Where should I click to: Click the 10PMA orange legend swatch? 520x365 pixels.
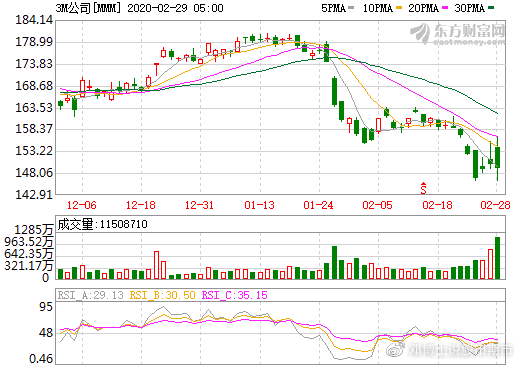[399, 7]
